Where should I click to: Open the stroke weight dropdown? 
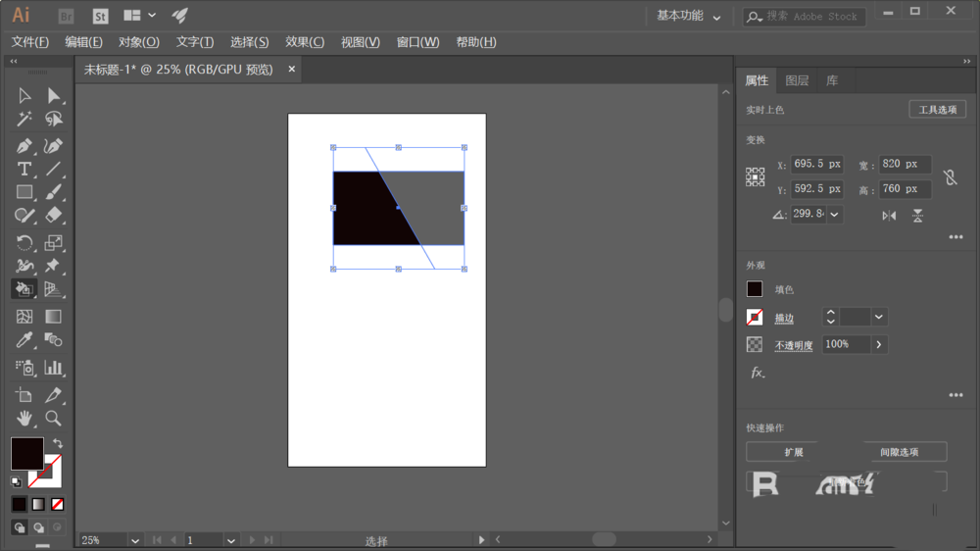tap(879, 317)
